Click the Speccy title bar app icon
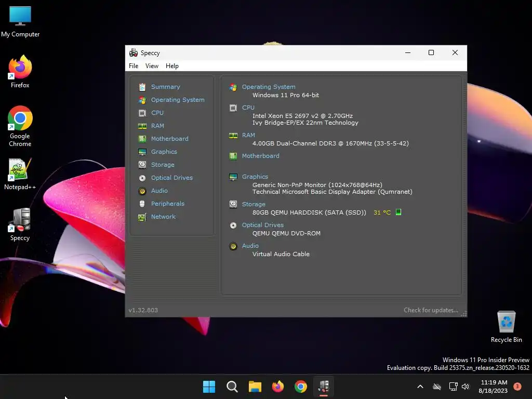The height and width of the screenshot is (399, 532). click(x=134, y=53)
